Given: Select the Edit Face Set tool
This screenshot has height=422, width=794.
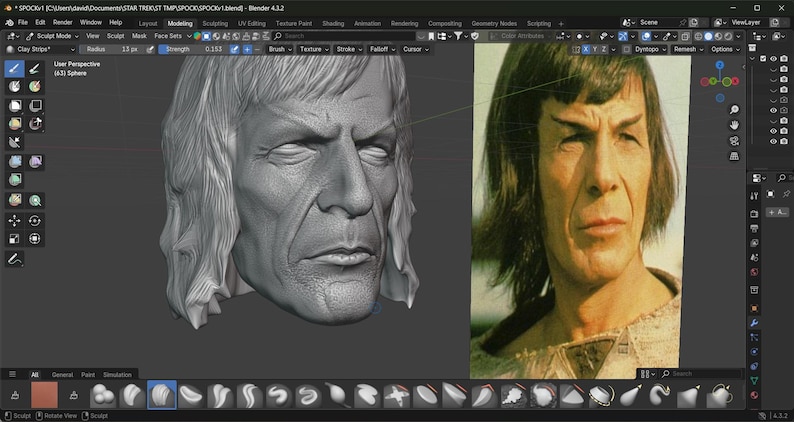Looking at the screenshot, I should point(14,201).
